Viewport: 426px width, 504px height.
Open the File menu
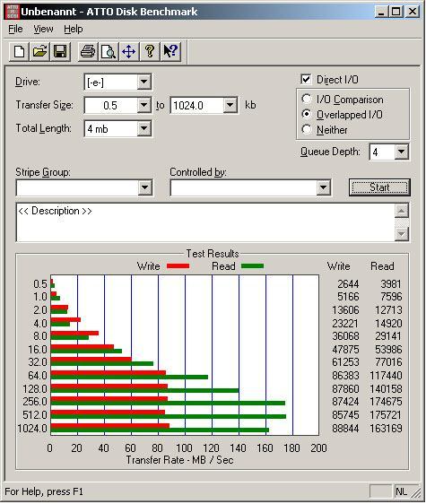pyautogui.click(x=15, y=29)
